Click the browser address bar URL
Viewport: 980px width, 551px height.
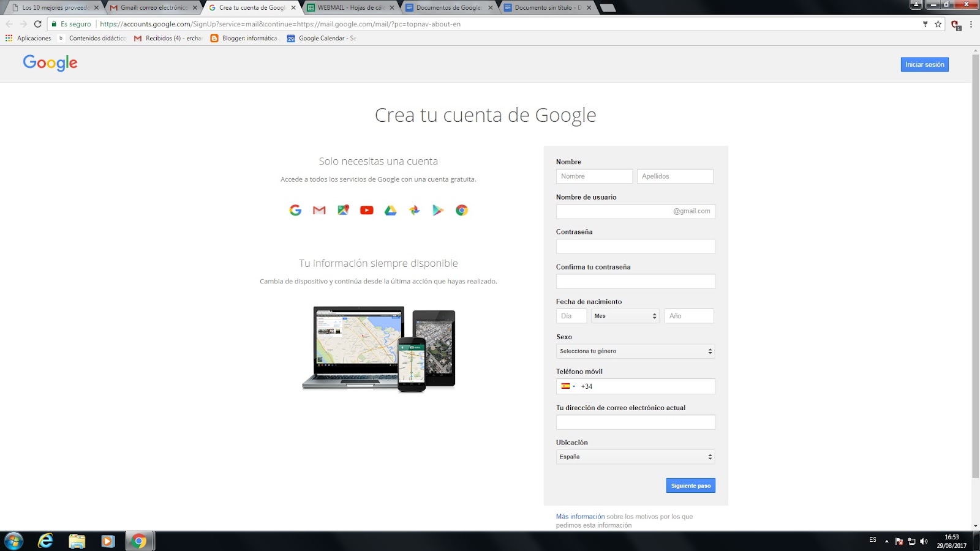280,24
